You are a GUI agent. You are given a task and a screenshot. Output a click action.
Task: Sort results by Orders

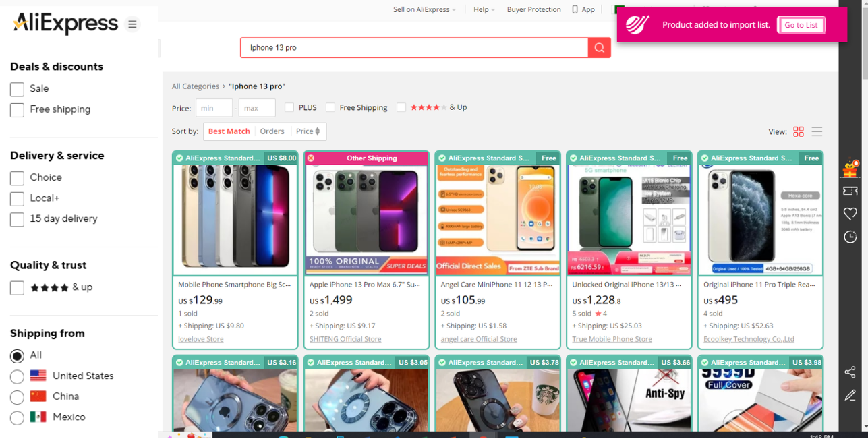click(272, 131)
